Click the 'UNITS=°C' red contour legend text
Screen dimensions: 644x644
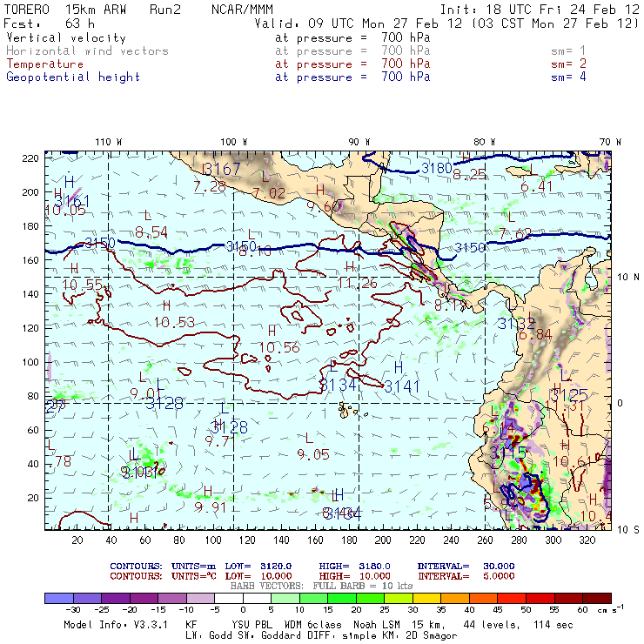pyautogui.click(x=193, y=576)
